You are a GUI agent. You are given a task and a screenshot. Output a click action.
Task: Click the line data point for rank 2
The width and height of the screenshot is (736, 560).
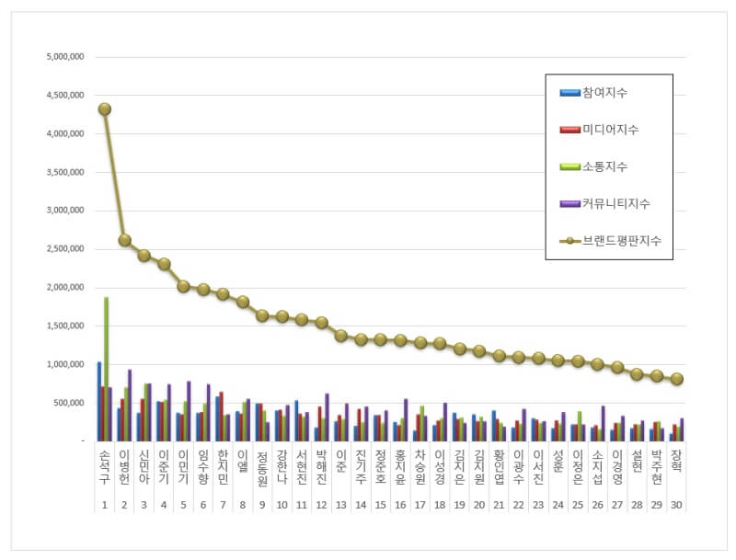pyautogui.click(x=124, y=240)
